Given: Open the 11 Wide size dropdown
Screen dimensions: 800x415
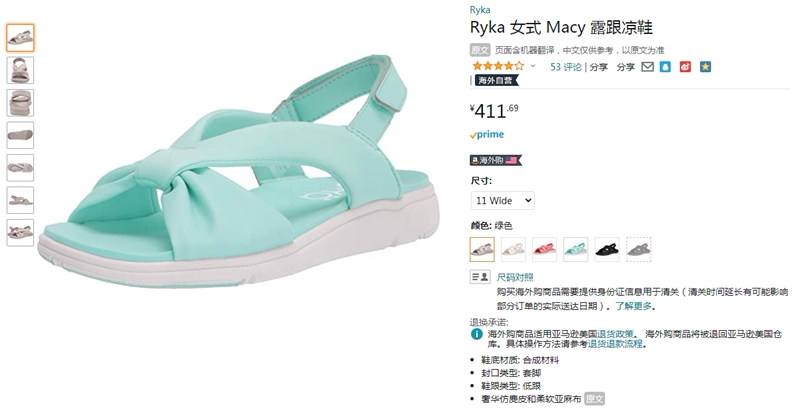Looking at the screenshot, I should [502, 200].
